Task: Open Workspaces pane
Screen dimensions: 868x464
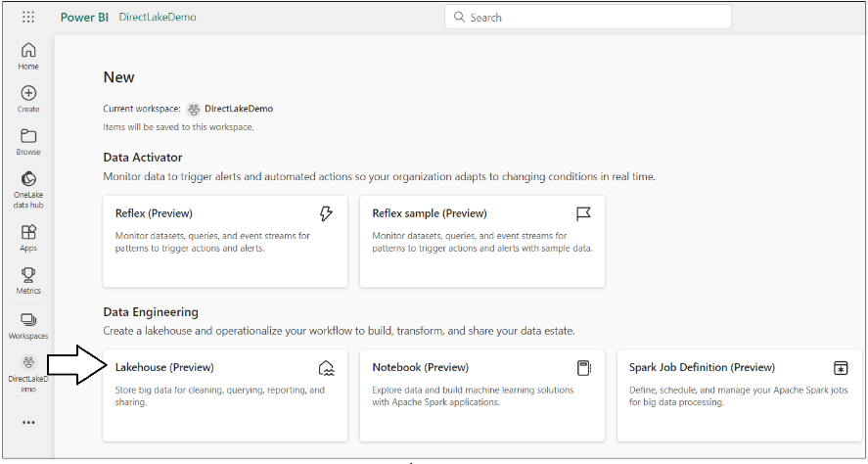Action: tap(28, 326)
